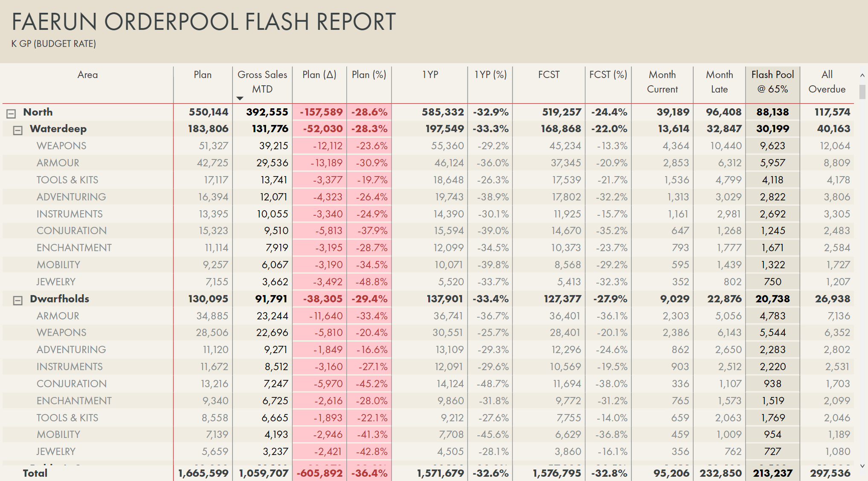868x481 pixels.
Task: Collapse the Dwarfholds group
Action: [x=17, y=299]
